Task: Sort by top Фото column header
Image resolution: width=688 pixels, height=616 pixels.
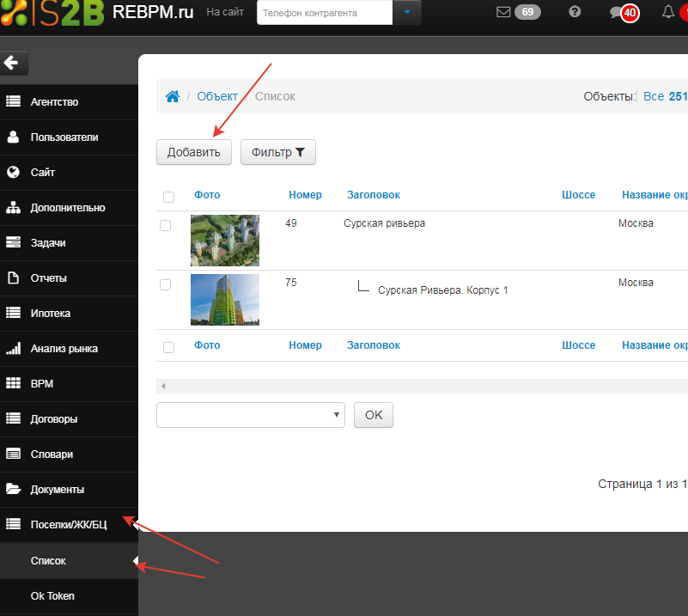Action: (207, 195)
